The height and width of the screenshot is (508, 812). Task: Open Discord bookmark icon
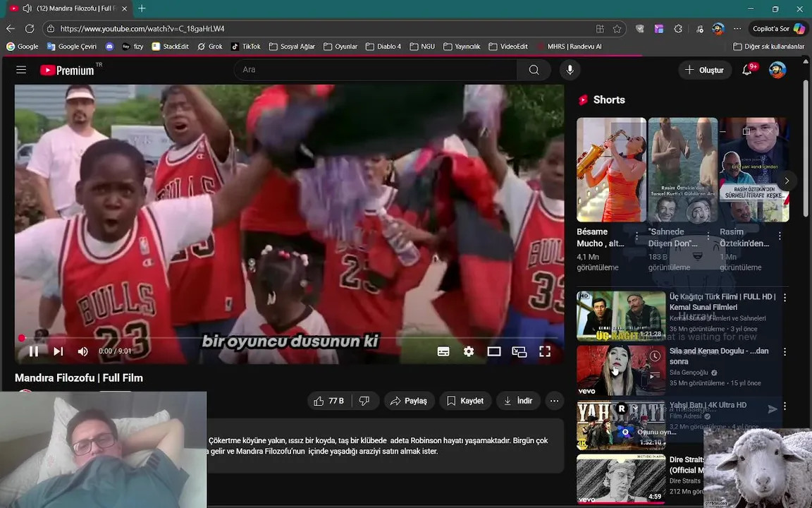pyautogui.click(x=109, y=47)
